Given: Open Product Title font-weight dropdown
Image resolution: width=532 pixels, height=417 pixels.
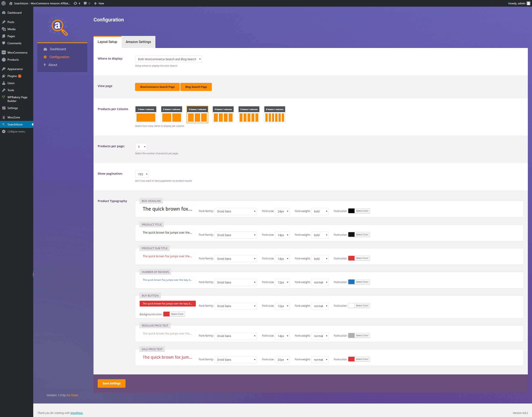Looking at the screenshot, I should 320,235.
